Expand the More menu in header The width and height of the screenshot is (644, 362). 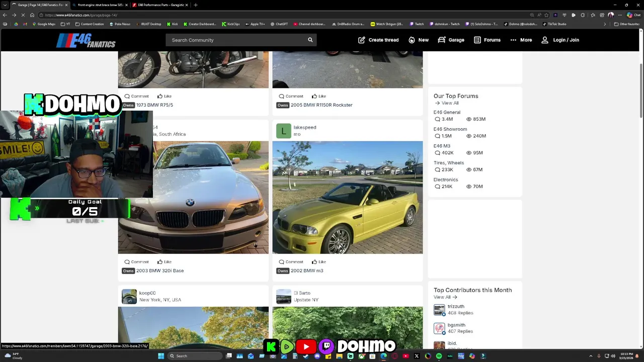(x=521, y=40)
